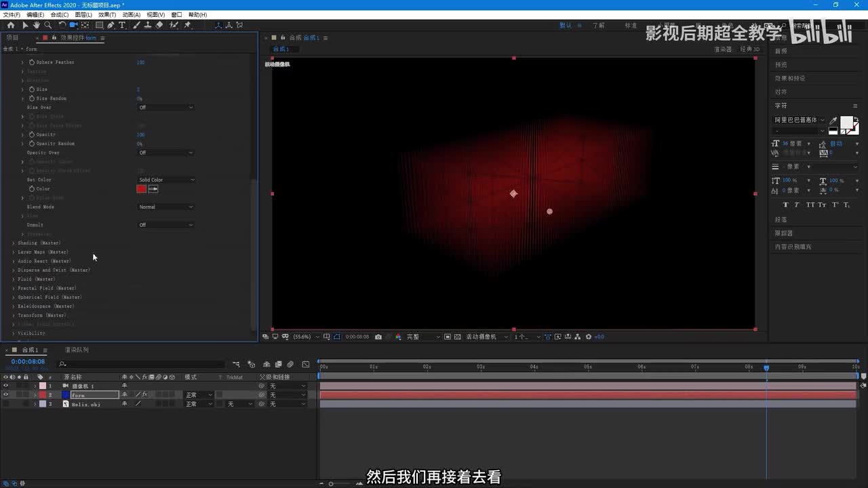The height and width of the screenshot is (488, 868).
Task: Select the Hand tool
Action: click(36, 25)
